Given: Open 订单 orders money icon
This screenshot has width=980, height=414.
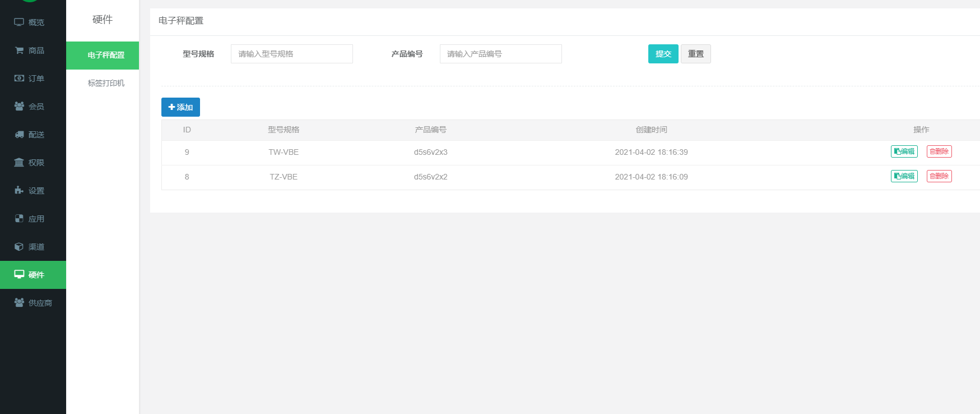Looking at the screenshot, I should [19, 79].
